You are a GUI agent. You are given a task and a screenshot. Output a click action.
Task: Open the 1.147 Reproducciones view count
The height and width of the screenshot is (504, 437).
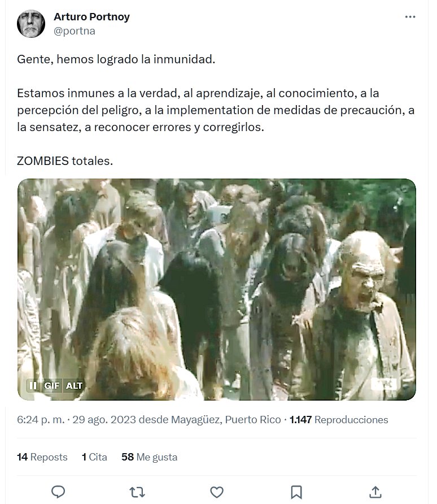coord(339,419)
